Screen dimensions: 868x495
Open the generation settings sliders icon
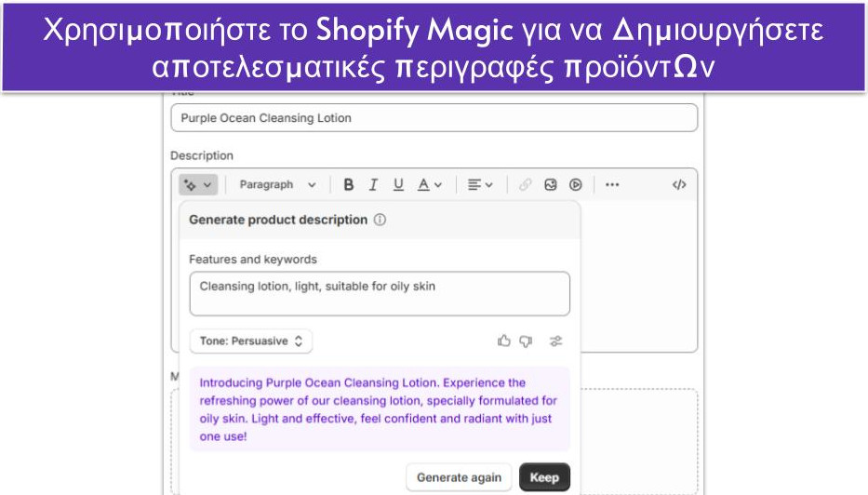point(555,341)
